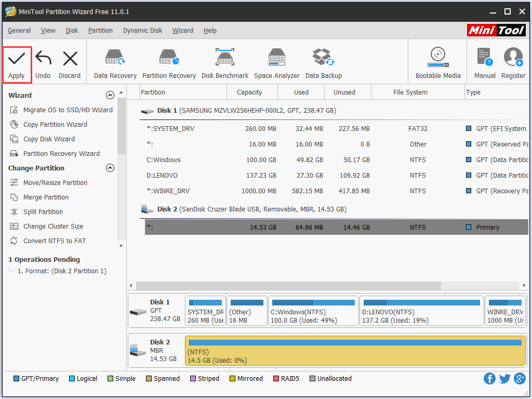The image size is (532, 399).
Task: Open the Dynamic Disk menu
Action: (x=142, y=31)
